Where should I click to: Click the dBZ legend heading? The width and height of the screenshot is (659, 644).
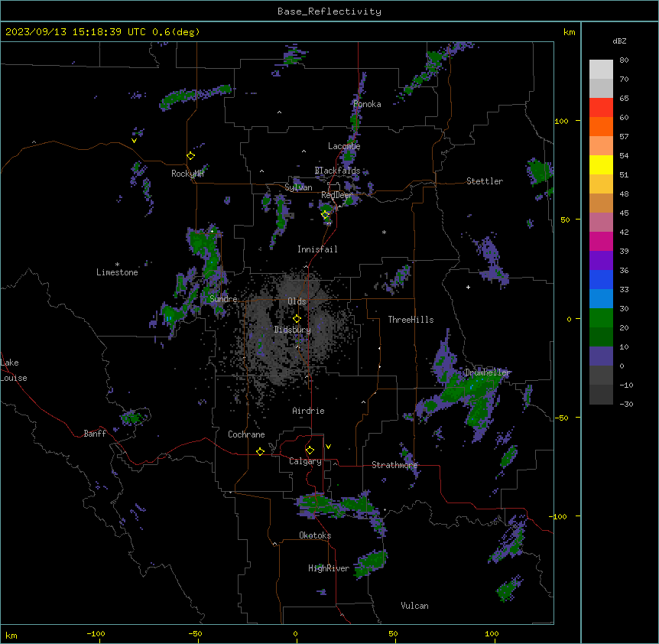[x=619, y=41]
